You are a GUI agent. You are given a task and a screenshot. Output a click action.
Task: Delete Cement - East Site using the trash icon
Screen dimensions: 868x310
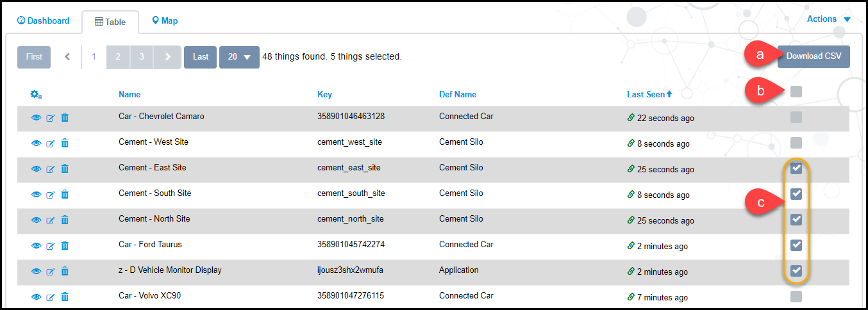(65, 168)
